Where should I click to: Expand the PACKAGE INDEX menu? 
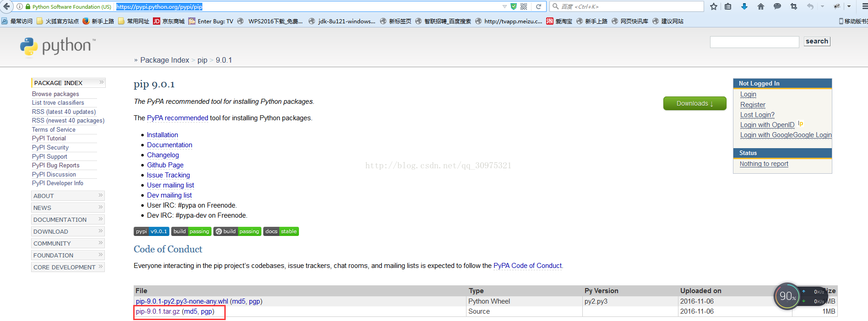(68, 83)
